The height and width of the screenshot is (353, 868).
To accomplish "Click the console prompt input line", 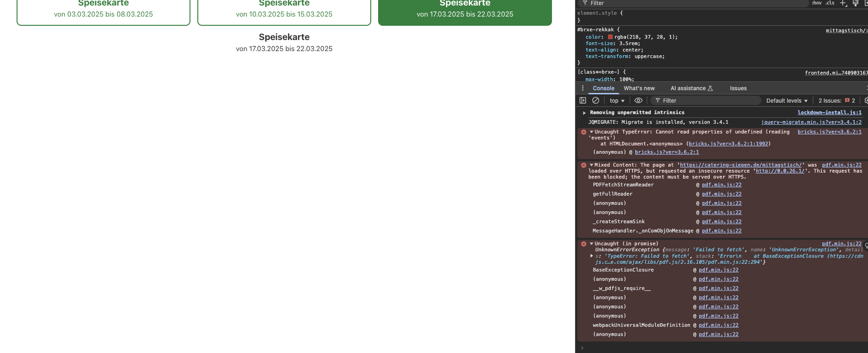I will tap(722, 347).
